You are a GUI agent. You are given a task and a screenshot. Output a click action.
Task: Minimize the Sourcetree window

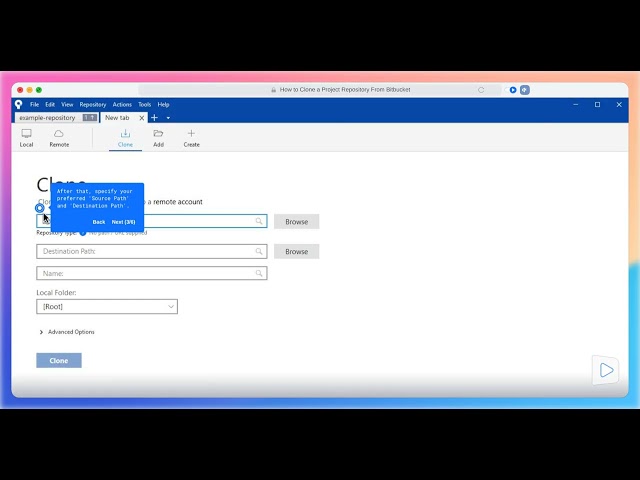tap(576, 104)
